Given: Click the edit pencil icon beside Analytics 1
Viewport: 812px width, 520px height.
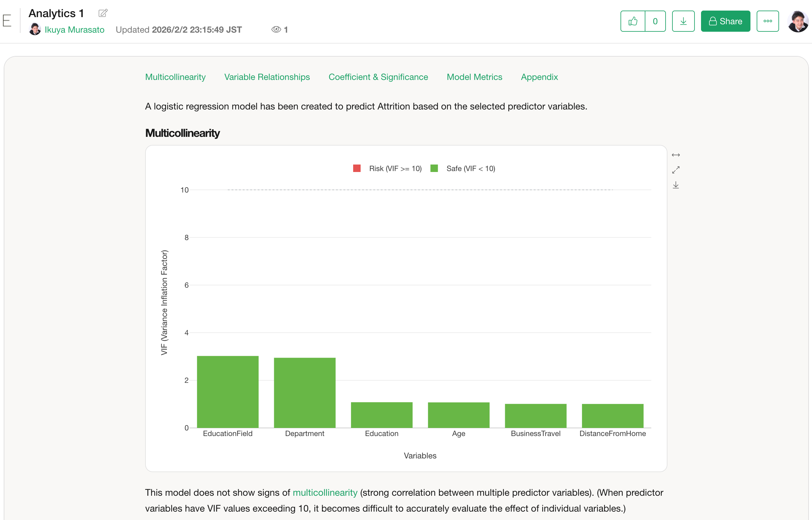Looking at the screenshot, I should pyautogui.click(x=103, y=13).
